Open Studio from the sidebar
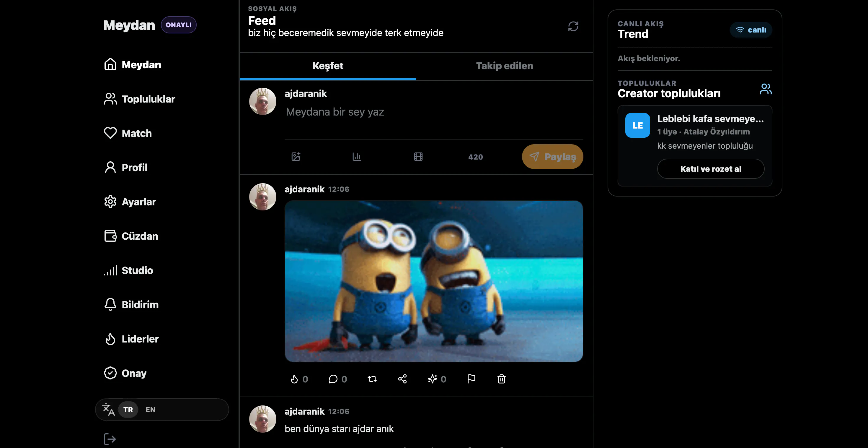Viewport: 868px width, 448px height. [x=128, y=270]
